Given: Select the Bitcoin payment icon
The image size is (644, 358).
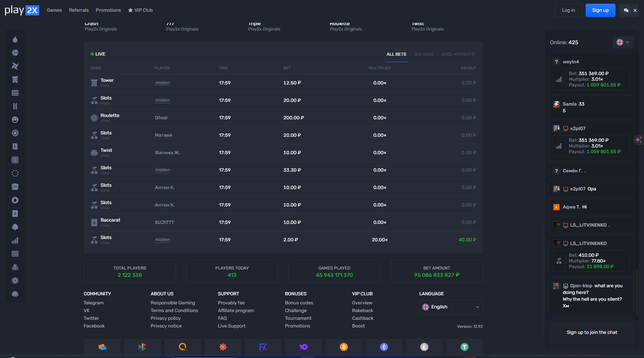Looking at the screenshot, I should tap(344, 347).
